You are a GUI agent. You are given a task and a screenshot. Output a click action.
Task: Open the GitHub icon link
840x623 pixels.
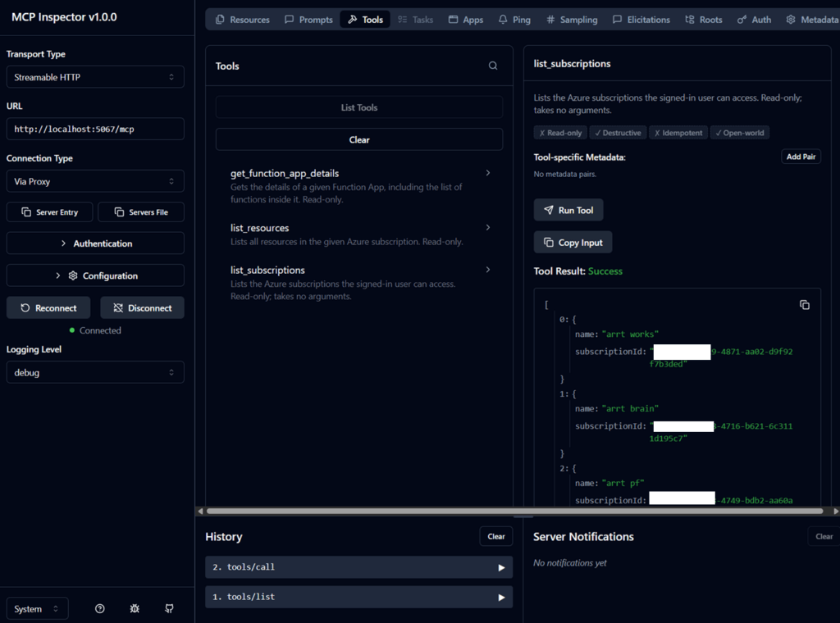[x=169, y=608]
